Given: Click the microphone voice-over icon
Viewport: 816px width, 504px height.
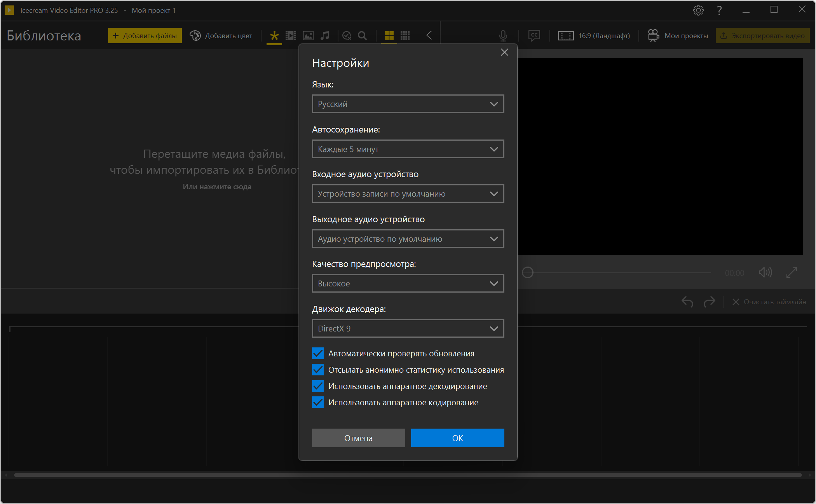Looking at the screenshot, I should (x=503, y=36).
